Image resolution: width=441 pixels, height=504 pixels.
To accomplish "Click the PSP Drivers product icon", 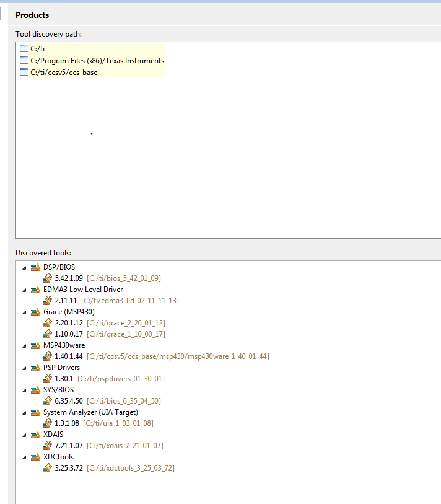I will pyautogui.click(x=35, y=368).
